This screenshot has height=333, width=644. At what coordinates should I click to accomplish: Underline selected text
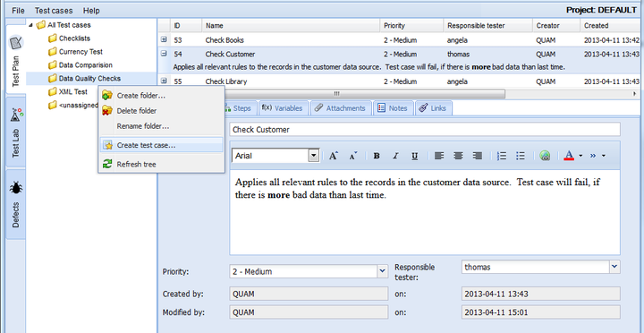click(x=415, y=156)
